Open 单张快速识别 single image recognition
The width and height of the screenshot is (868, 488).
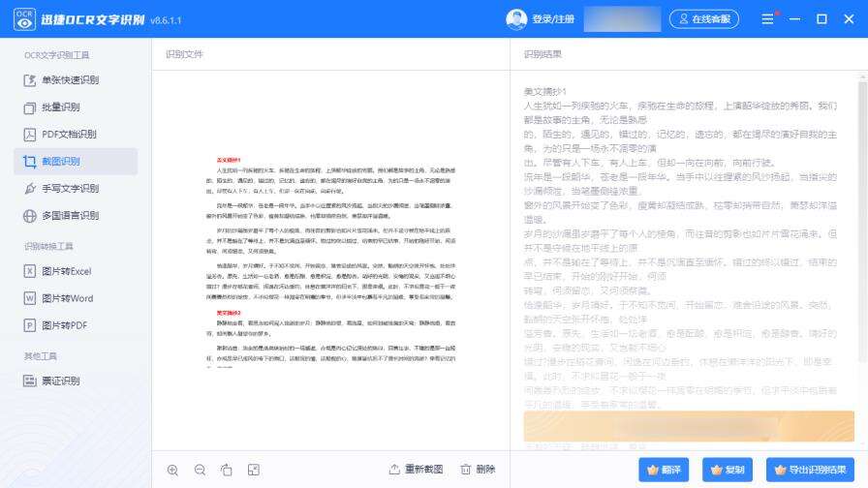click(x=61, y=80)
